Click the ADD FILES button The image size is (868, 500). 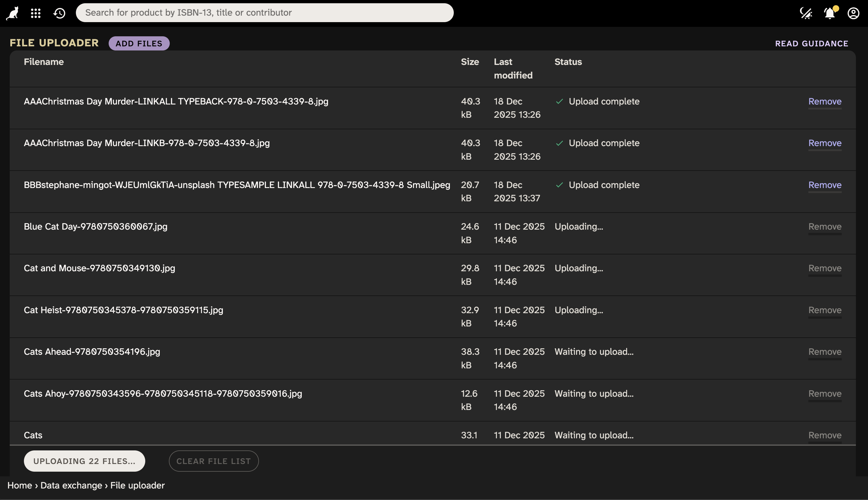(x=139, y=43)
